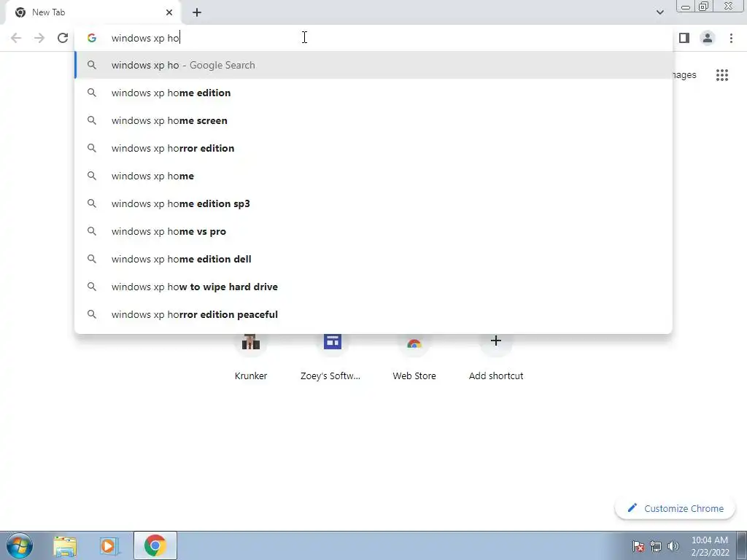The image size is (747, 560).
Task: Click the forward navigation arrow
Action: point(39,38)
